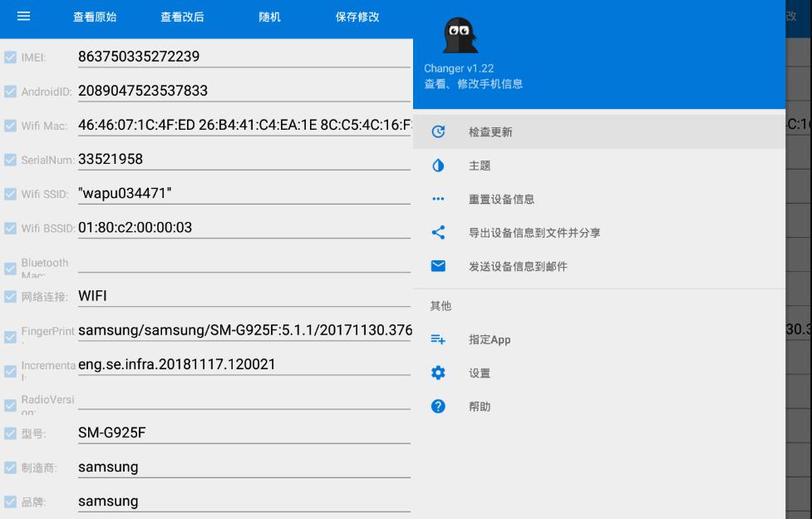Click the help question mark icon

439,406
